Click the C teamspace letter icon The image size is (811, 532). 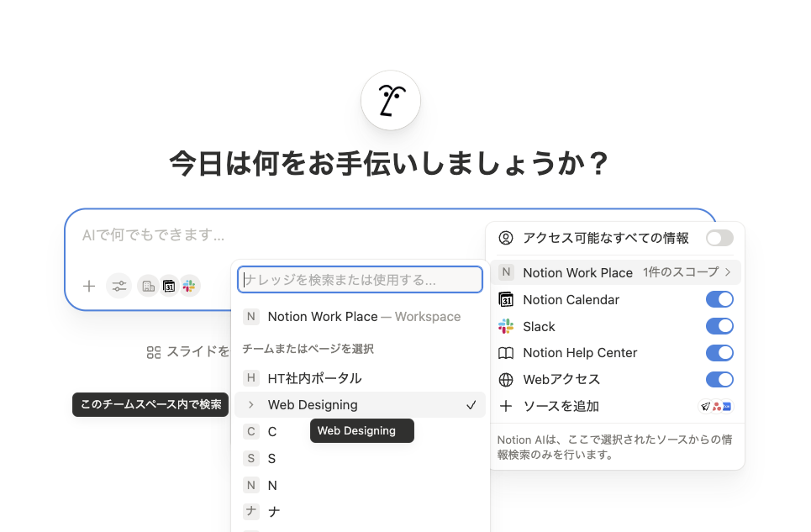[250, 431]
